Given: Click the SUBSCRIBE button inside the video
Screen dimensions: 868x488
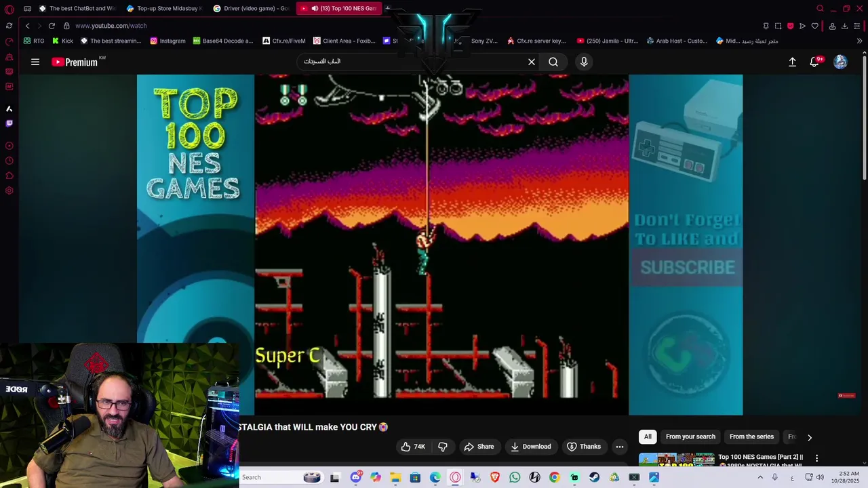Looking at the screenshot, I should (x=688, y=268).
